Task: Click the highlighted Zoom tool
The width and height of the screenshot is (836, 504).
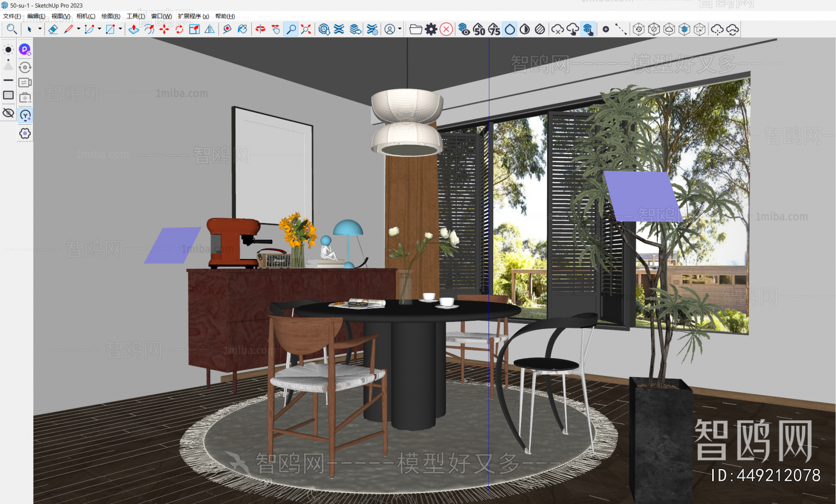Action: point(291,29)
